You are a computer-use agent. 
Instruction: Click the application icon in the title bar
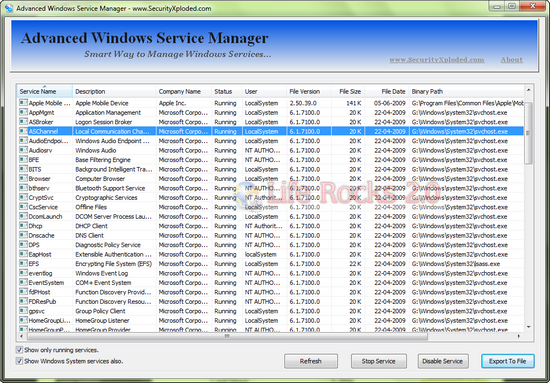tap(8, 8)
